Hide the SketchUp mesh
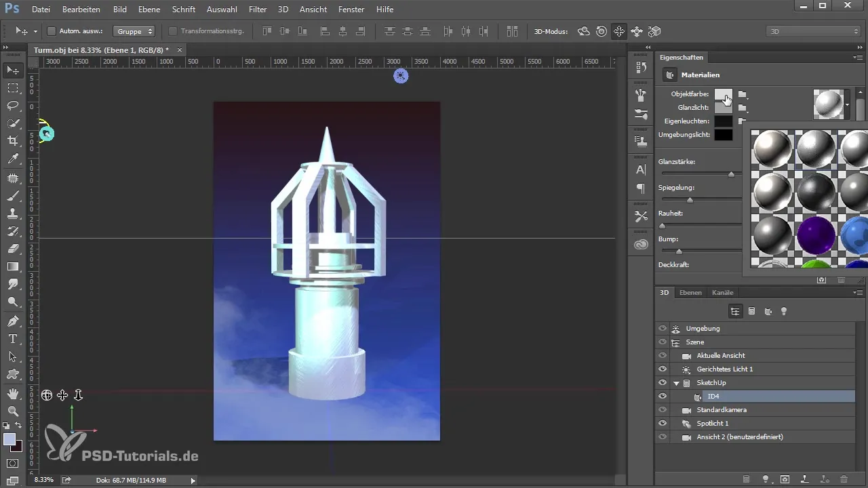The height and width of the screenshot is (488, 868). pos(663,382)
